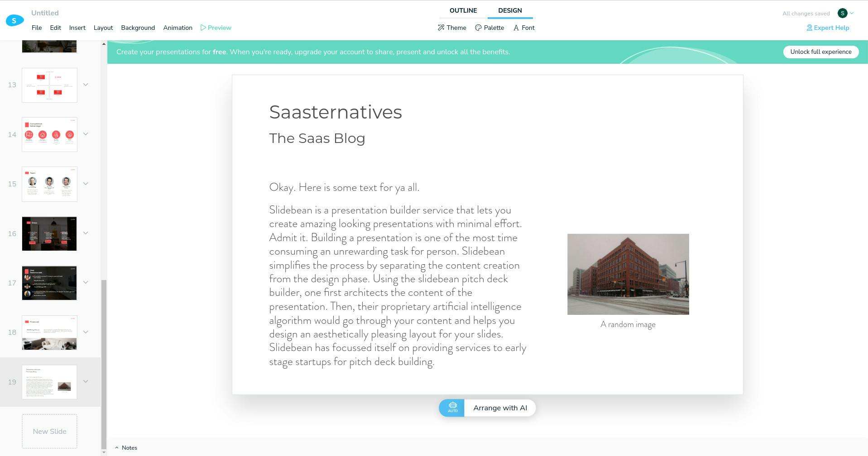The height and width of the screenshot is (456, 868).
Task: Open the Insert menu
Action: tap(77, 28)
